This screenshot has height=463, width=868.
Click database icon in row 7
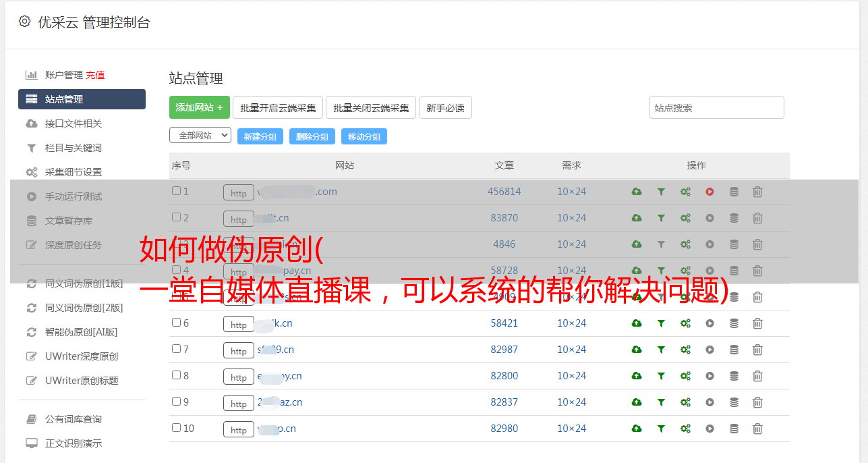point(734,350)
